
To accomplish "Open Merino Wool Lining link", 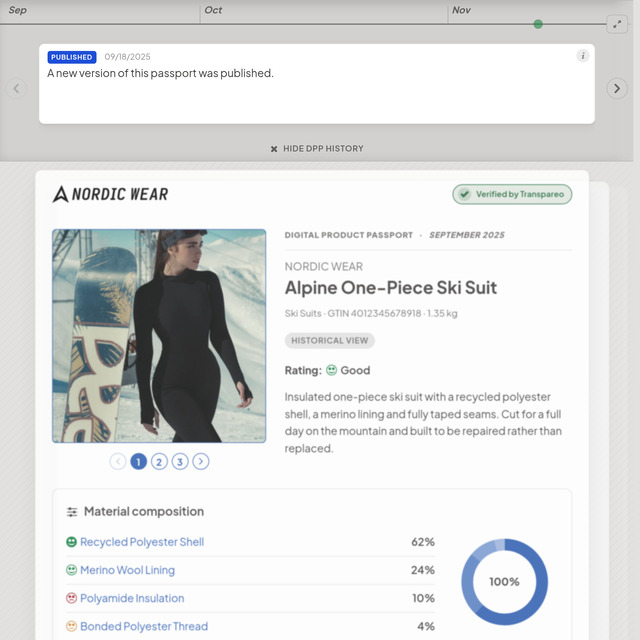I will point(127,570).
